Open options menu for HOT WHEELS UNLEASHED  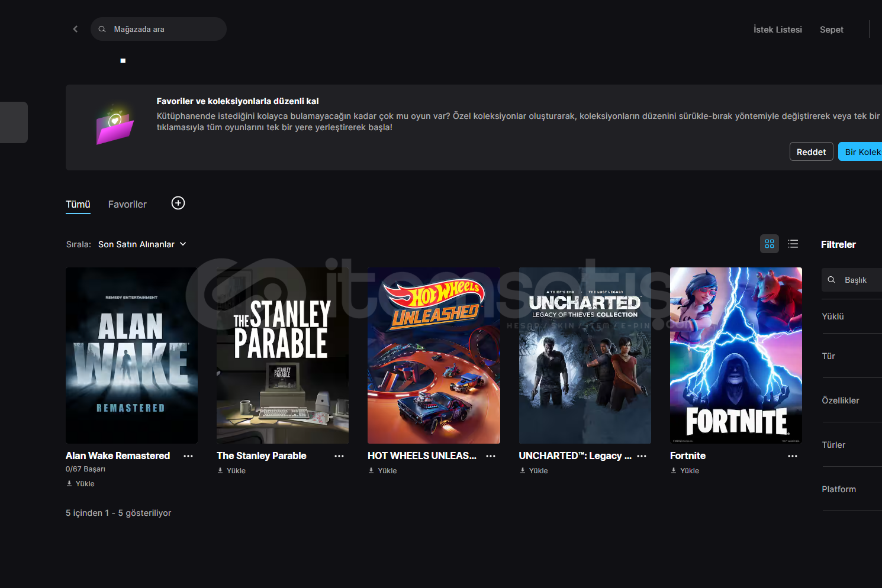click(491, 456)
